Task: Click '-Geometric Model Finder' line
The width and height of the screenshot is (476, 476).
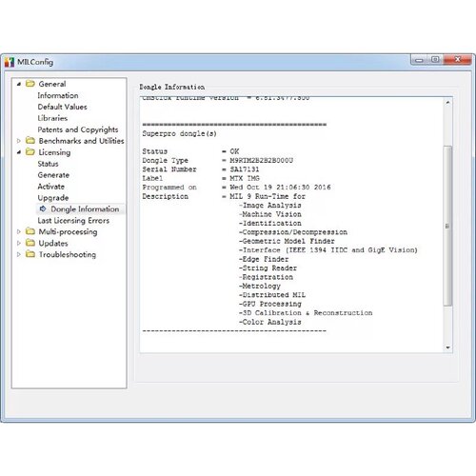Action: coord(287,241)
